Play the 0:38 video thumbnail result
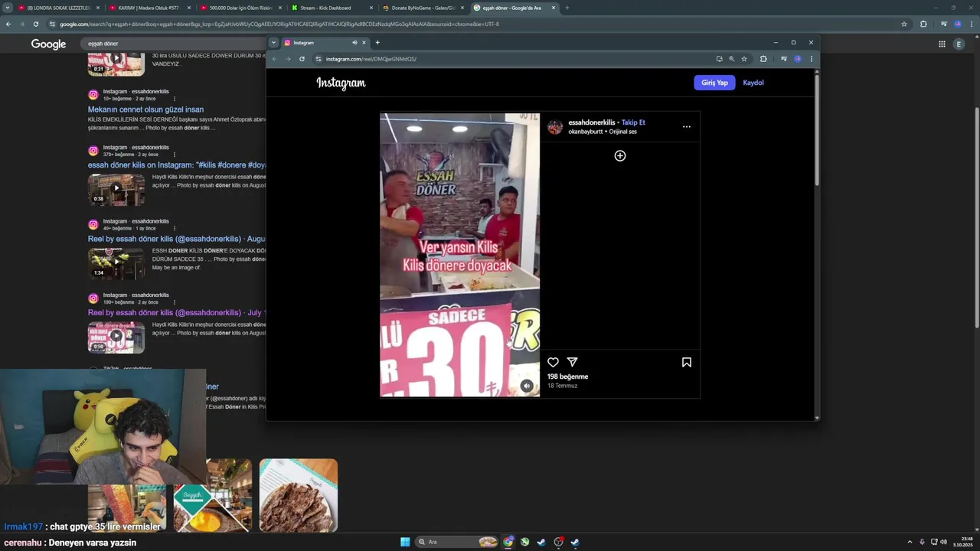This screenshot has width=980, height=551. click(116, 190)
